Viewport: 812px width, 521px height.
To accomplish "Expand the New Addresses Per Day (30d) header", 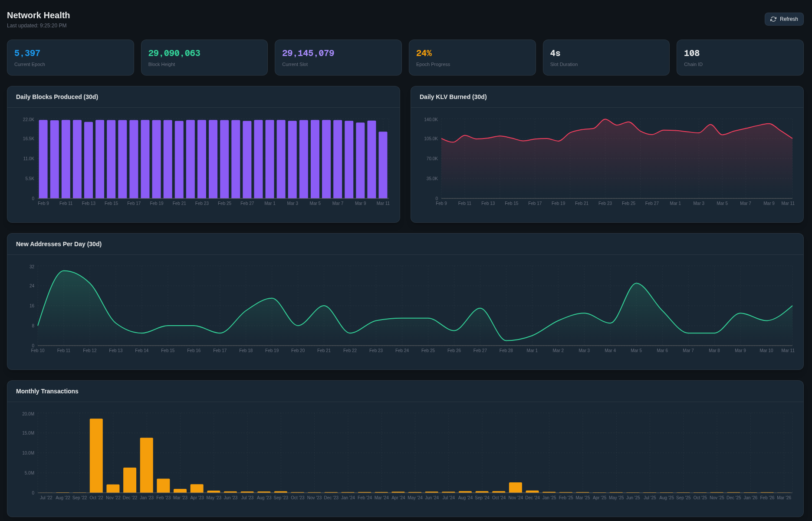I will pos(59,244).
